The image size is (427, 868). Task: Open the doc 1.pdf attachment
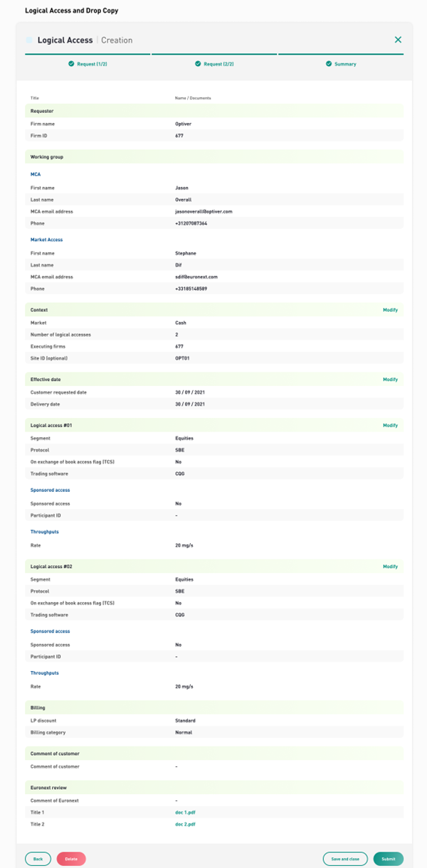[x=185, y=811]
